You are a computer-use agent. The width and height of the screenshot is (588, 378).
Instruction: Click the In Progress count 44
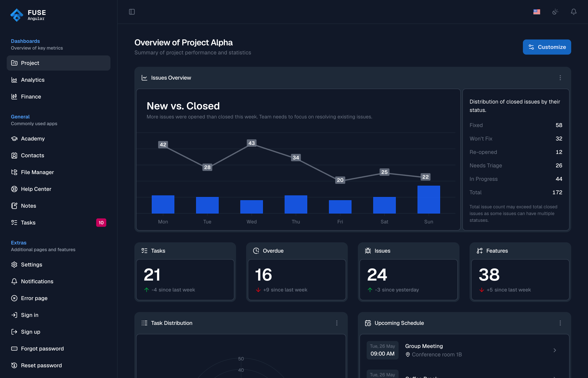click(559, 179)
